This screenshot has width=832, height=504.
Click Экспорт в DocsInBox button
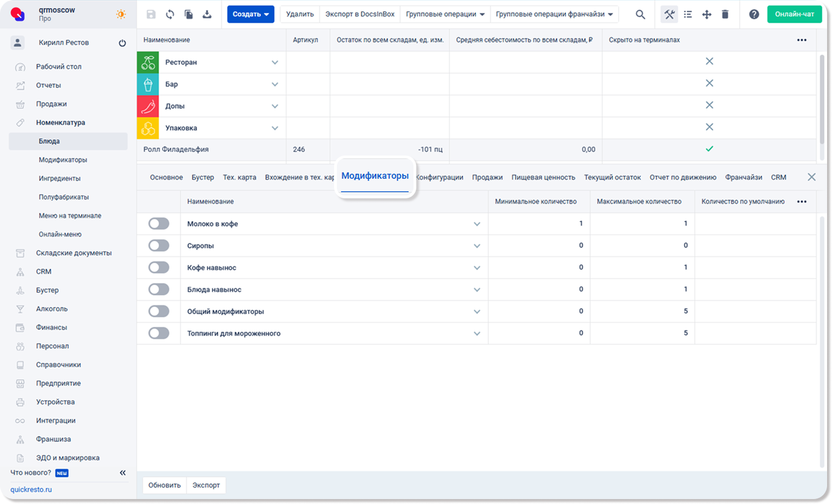[360, 14]
